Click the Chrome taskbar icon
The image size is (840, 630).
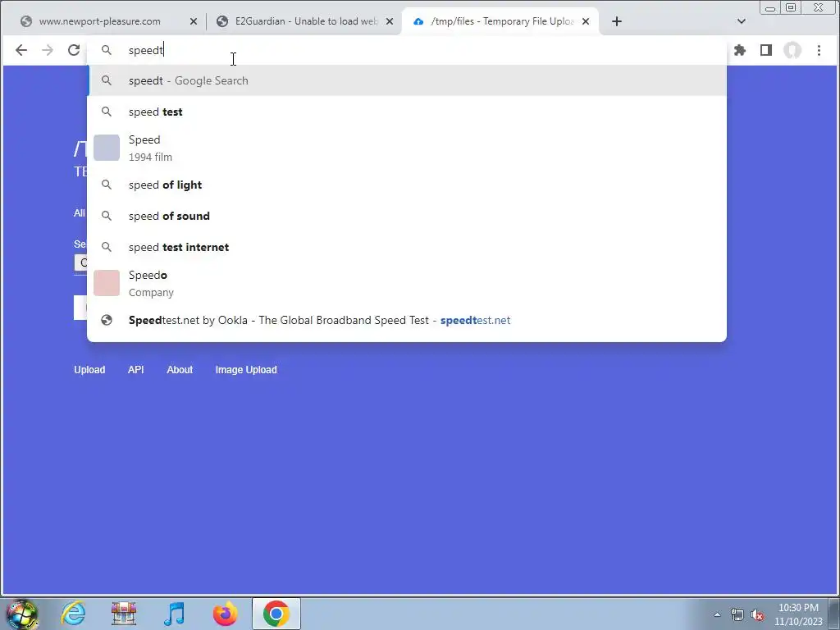(276, 614)
